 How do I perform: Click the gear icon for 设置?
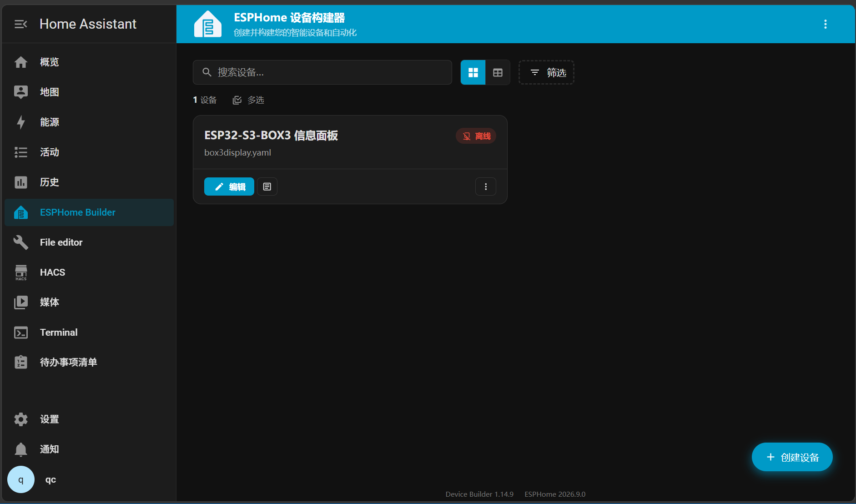tap(21, 419)
